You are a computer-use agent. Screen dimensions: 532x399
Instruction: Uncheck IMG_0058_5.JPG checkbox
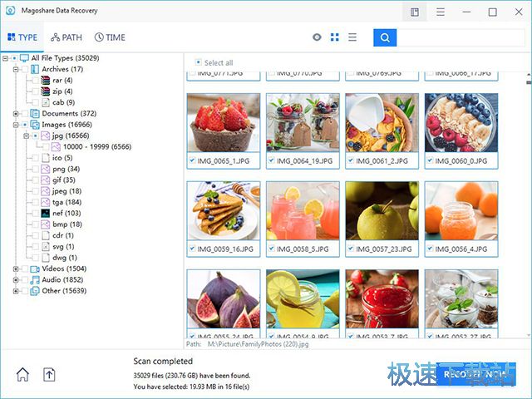(272, 249)
